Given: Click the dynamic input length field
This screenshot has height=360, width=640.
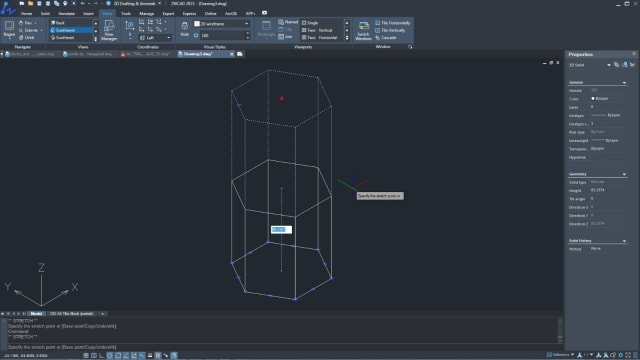Looking at the screenshot, I should click(x=281, y=229).
